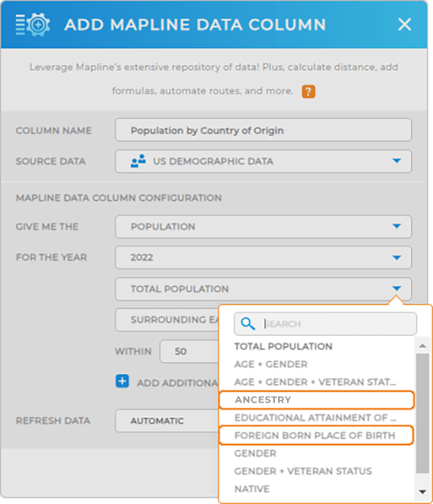This screenshot has width=433, height=504.
Task: Select Age + Gender option
Action: pyautogui.click(x=271, y=364)
